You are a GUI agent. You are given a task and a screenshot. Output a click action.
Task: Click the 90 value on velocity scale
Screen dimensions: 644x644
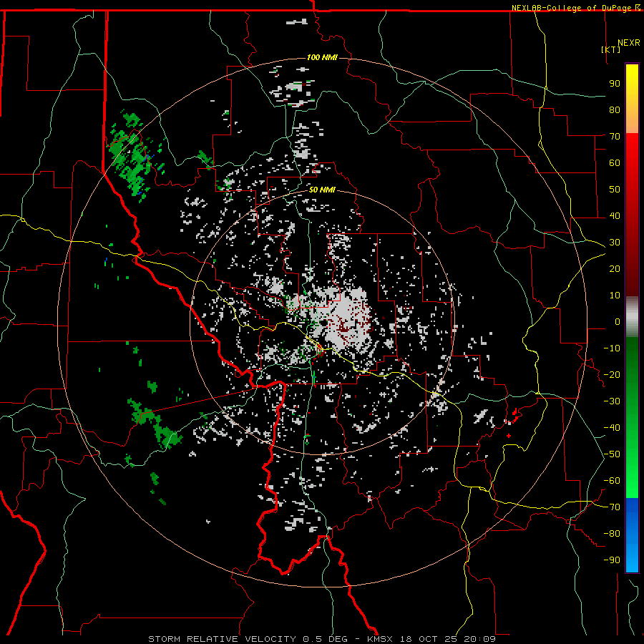pyautogui.click(x=615, y=84)
